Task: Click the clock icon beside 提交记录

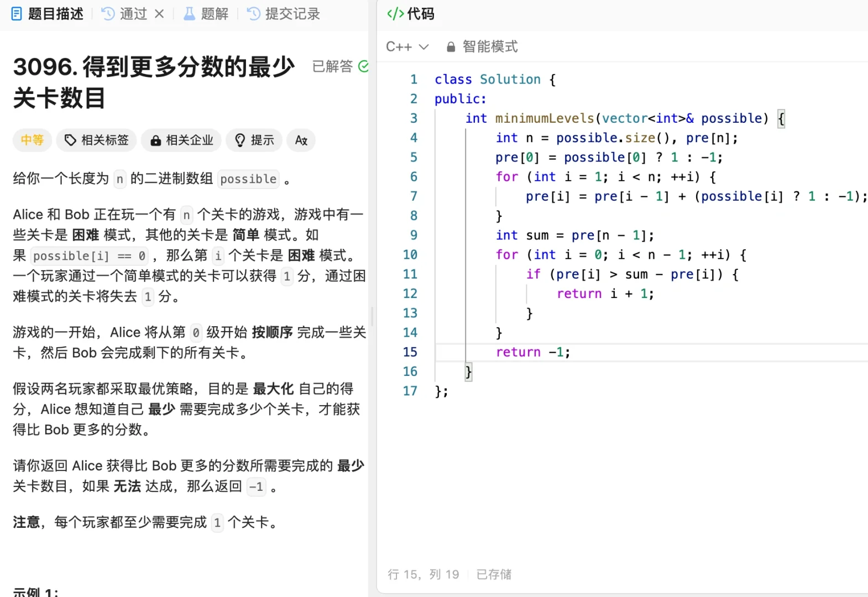Action: pos(253,14)
